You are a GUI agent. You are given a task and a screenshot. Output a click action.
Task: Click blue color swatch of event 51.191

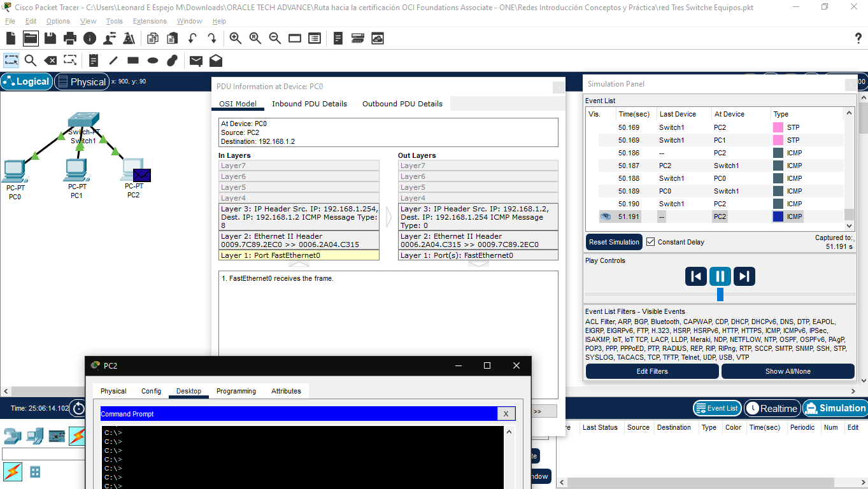(778, 216)
